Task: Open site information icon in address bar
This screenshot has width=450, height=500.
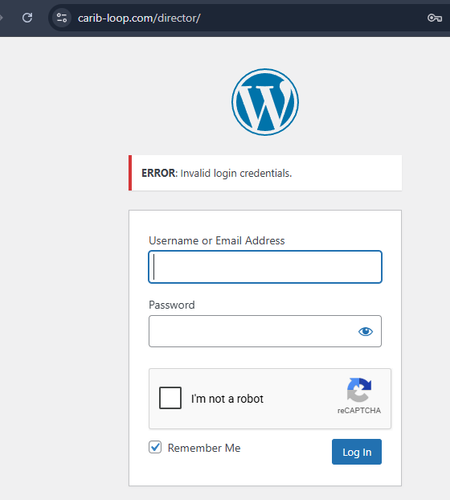Action: [62, 18]
